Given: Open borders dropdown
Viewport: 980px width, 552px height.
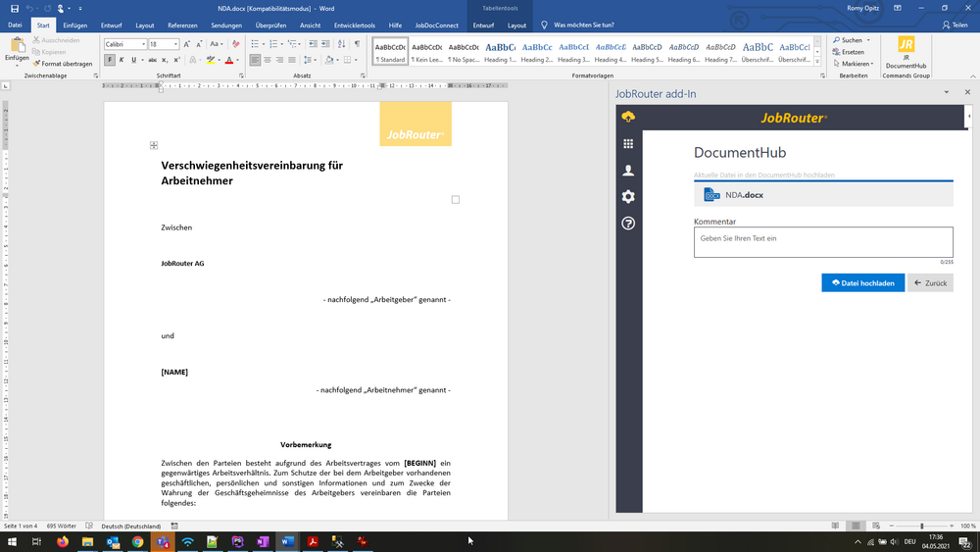Looking at the screenshot, I should pos(356,60).
